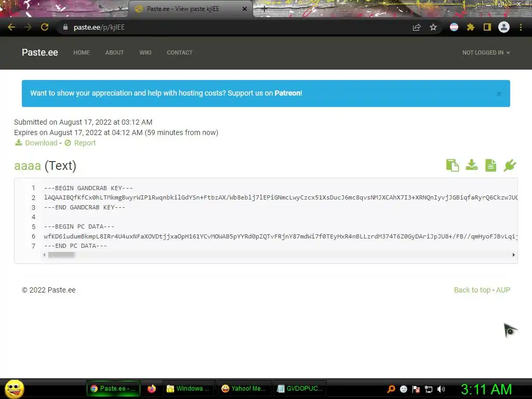The width and height of the screenshot is (532, 399).
Task: Open a new browser tab with plus
Action: click(264, 9)
